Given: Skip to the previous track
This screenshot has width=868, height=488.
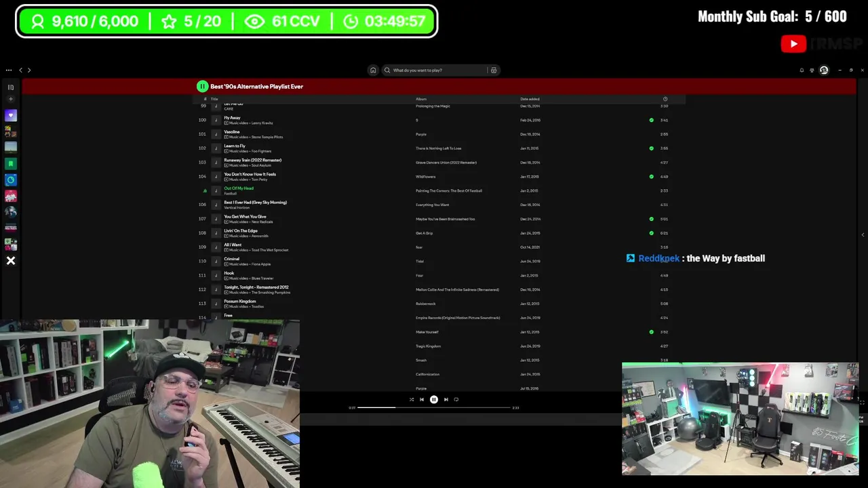Looking at the screenshot, I should 422,399.
